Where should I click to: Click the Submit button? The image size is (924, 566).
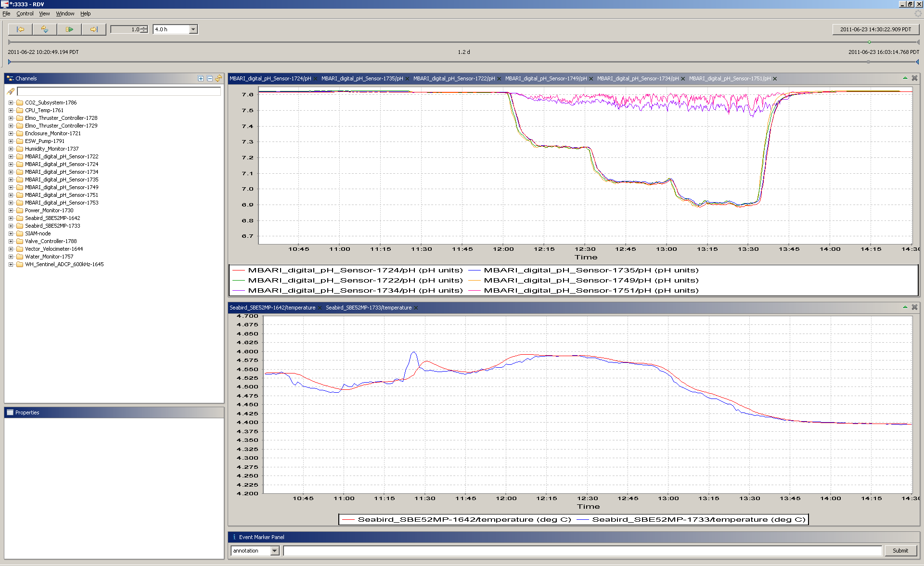[900, 551]
